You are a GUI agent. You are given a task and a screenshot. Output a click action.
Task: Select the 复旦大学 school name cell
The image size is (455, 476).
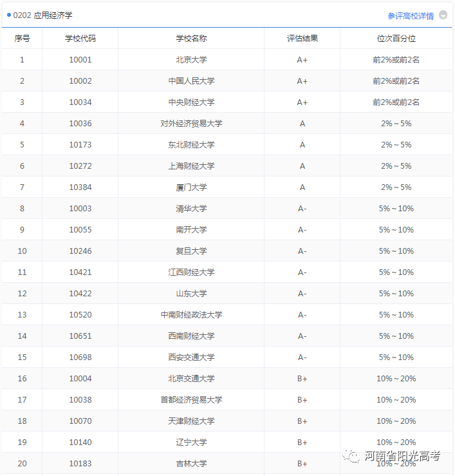[x=191, y=251]
